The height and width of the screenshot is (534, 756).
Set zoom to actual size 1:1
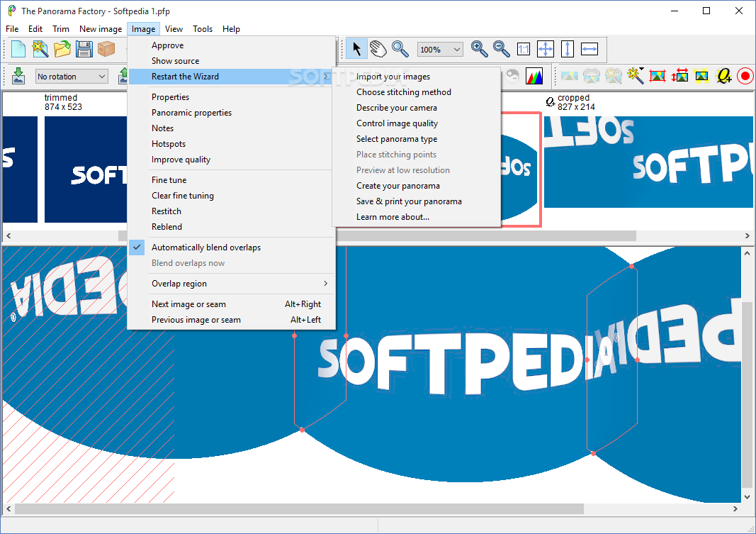pyautogui.click(x=523, y=49)
